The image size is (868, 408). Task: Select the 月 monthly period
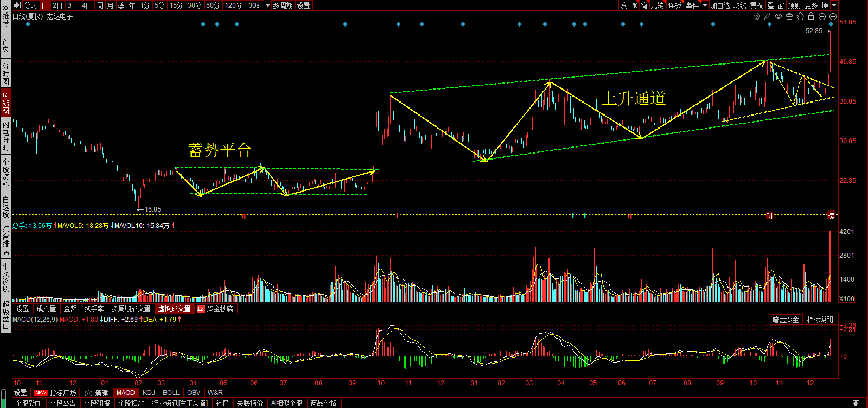click(111, 5)
